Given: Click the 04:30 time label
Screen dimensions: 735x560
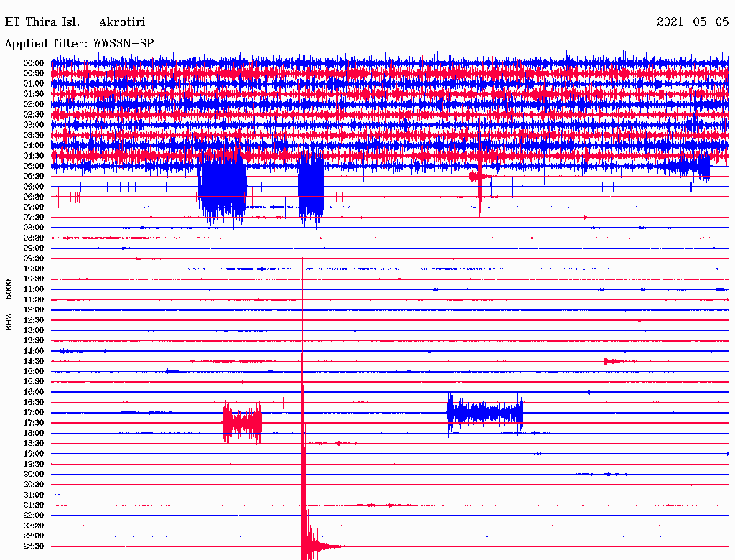Looking at the screenshot, I should tap(34, 156).
